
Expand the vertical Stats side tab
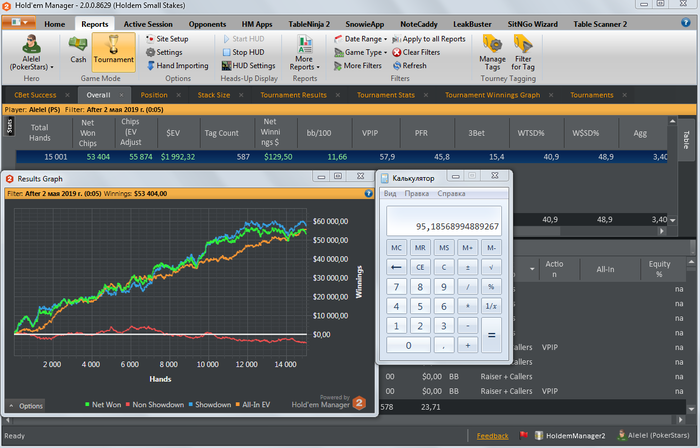[10, 126]
